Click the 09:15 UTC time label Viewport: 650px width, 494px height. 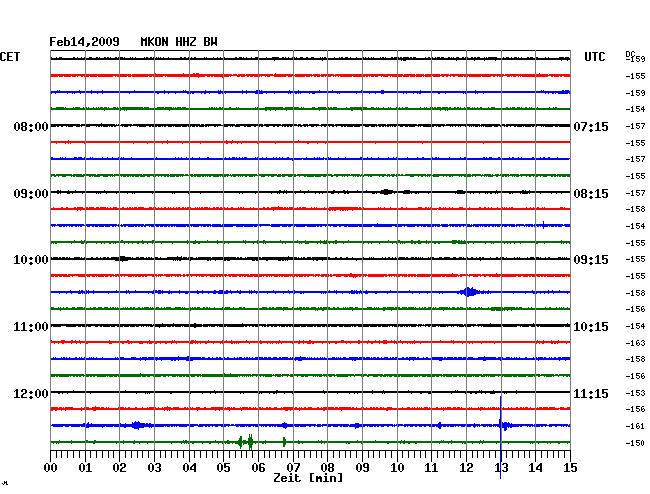coord(591,260)
